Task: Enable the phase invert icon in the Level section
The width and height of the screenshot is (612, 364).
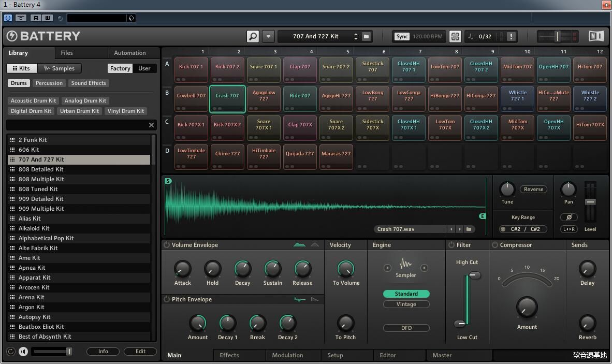Action: point(569,217)
